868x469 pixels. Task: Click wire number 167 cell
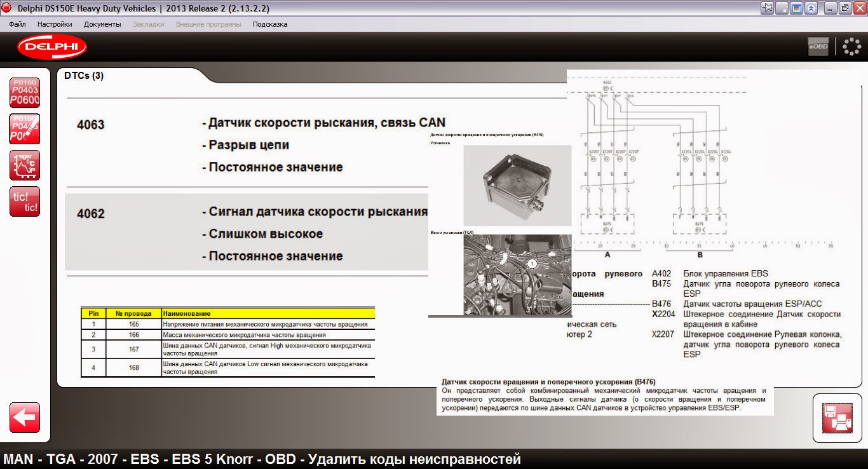tap(133, 350)
